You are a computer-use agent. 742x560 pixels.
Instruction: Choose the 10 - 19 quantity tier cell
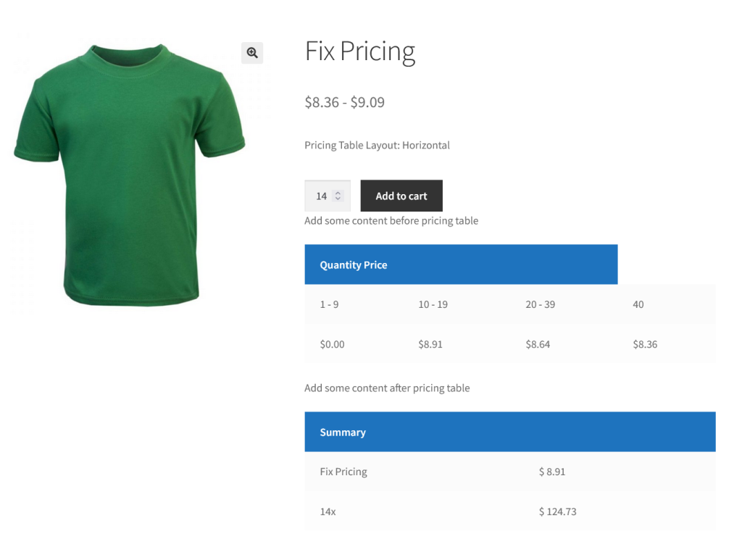pyautogui.click(x=433, y=304)
